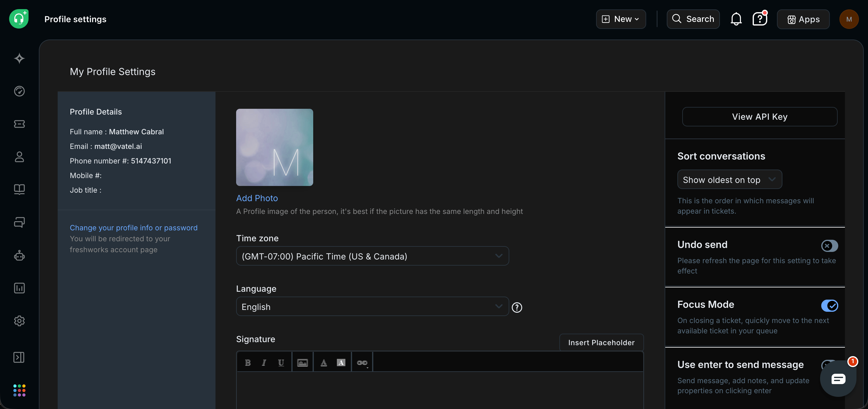Open the help question mark icon
868x409 pixels.
pos(759,19)
